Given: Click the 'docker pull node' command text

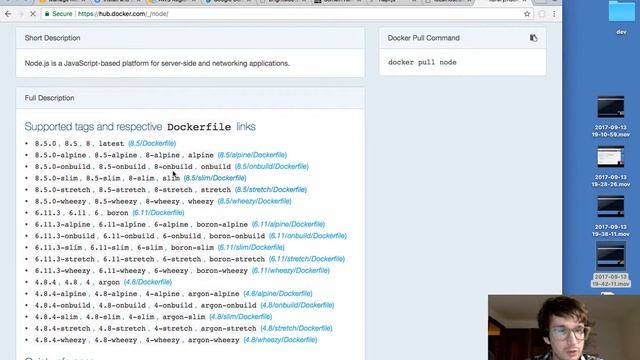Looking at the screenshot, I should [x=422, y=62].
